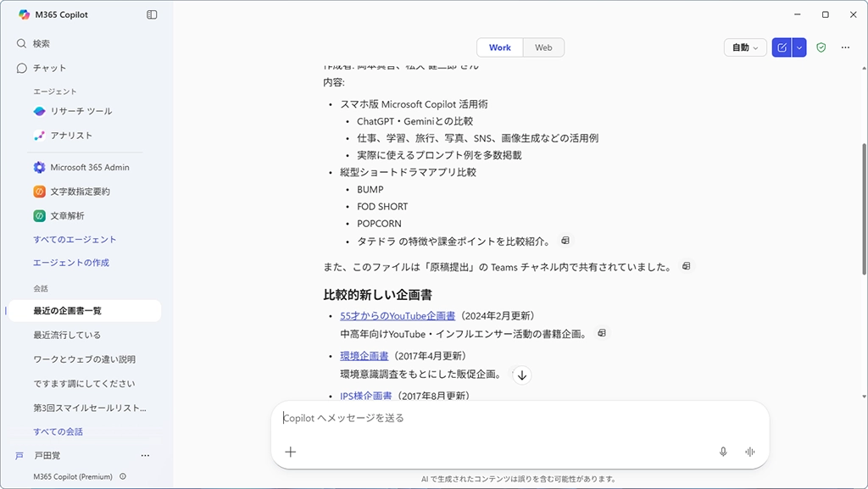Click the M365 Copilot logo icon

tap(24, 15)
